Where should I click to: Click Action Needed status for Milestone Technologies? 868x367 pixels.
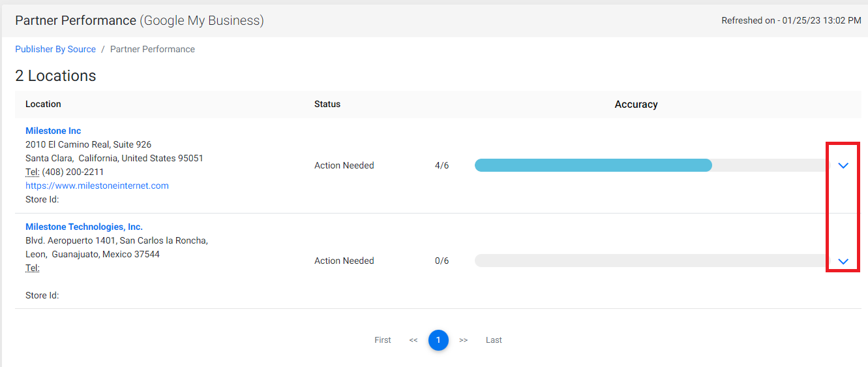(x=344, y=261)
